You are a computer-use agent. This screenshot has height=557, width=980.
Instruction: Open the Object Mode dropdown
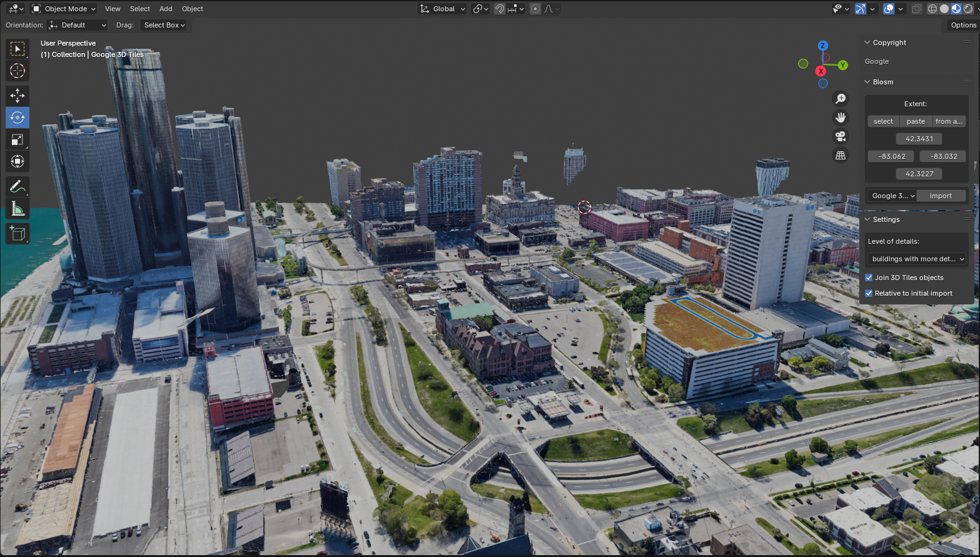point(64,9)
